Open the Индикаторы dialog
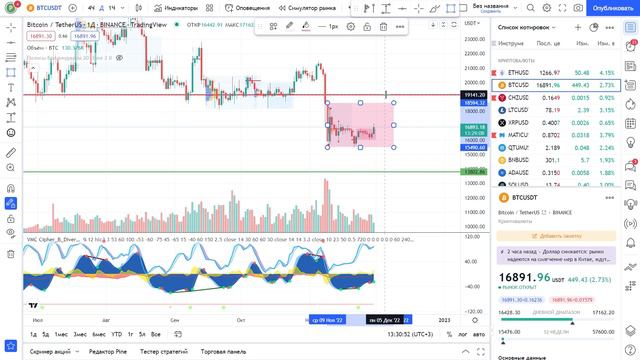 (x=176, y=8)
